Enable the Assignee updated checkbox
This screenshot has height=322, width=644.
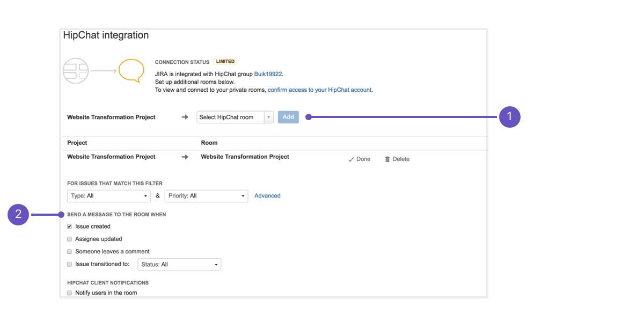pos(69,239)
